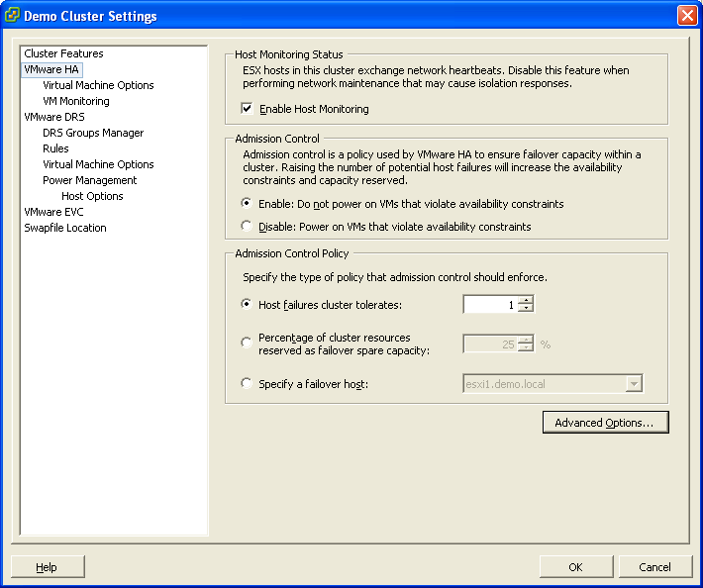Close the Demo Cluster Settings dialog
Image resolution: width=703 pixels, height=588 pixels.
[x=687, y=15]
